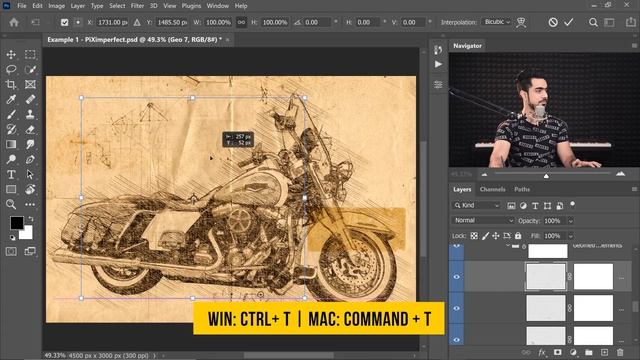This screenshot has width=640, height=360.
Task: Close the Example 1 - PiXimperfect.psd tab
Action: tap(228, 40)
